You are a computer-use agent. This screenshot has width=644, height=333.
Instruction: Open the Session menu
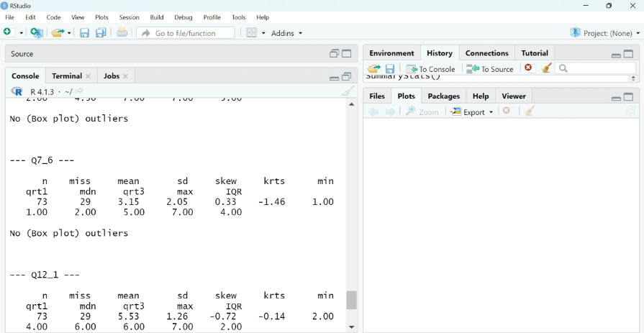point(129,17)
